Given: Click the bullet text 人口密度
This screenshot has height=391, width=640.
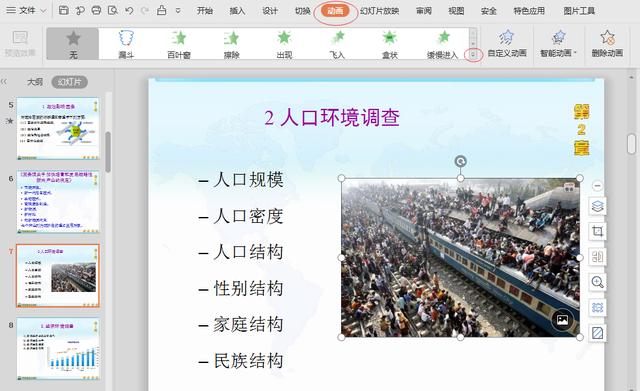Looking at the screenshot, I should [248, 216].
